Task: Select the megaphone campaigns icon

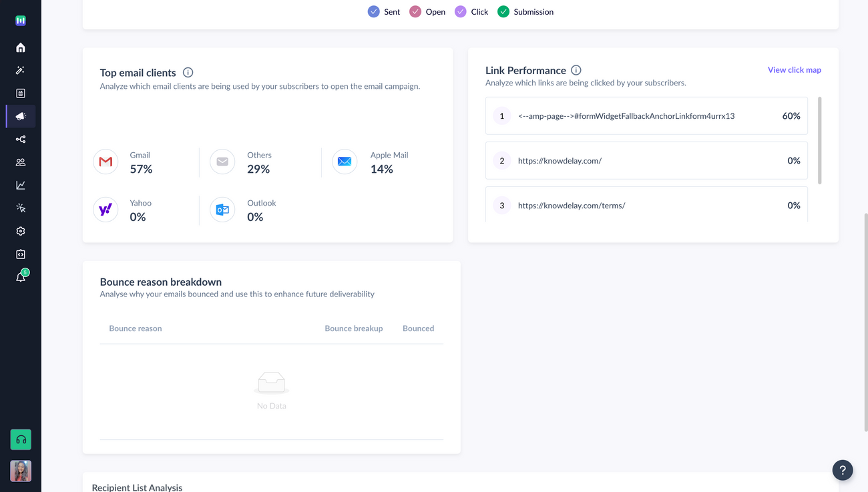Action: 20,115
